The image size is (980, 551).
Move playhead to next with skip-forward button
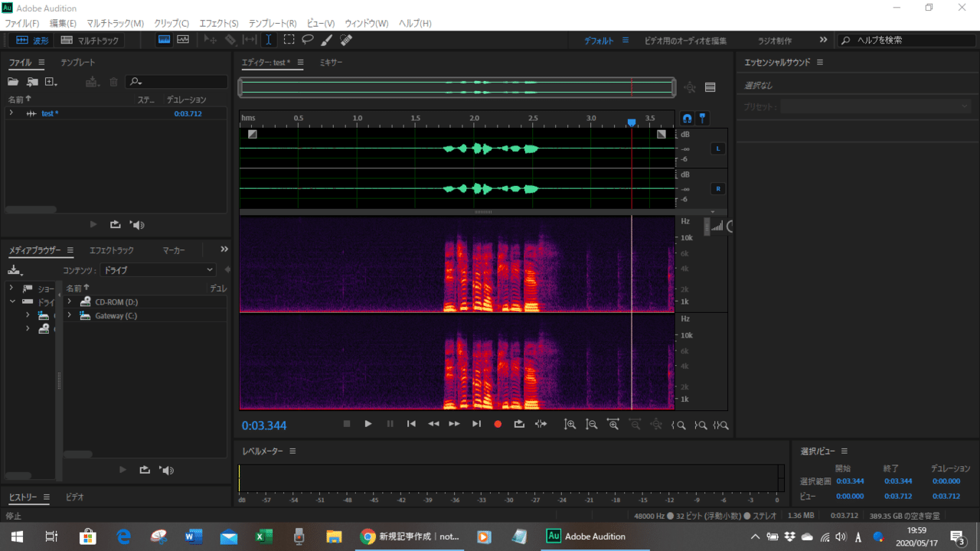476,424
